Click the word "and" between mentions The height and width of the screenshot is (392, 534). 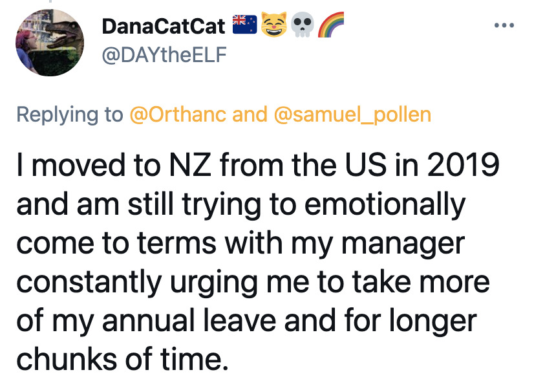pyautogui.click(x=249, y=114)
